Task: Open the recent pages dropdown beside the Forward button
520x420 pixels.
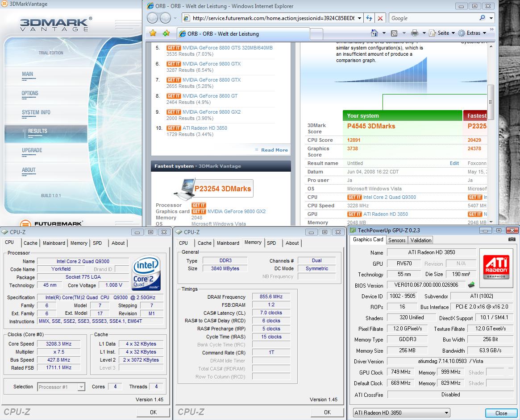Action: pyautogui.click(x=175, y=18)
